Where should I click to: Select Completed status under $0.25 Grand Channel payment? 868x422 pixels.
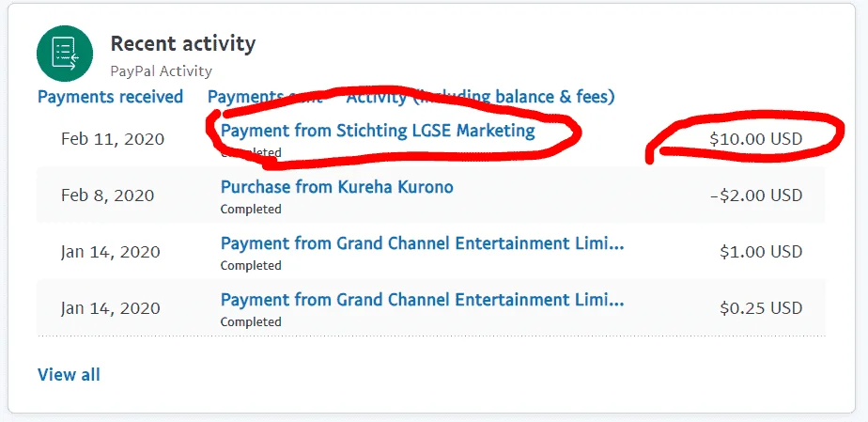pyautogui.click(x=251, y=321)
